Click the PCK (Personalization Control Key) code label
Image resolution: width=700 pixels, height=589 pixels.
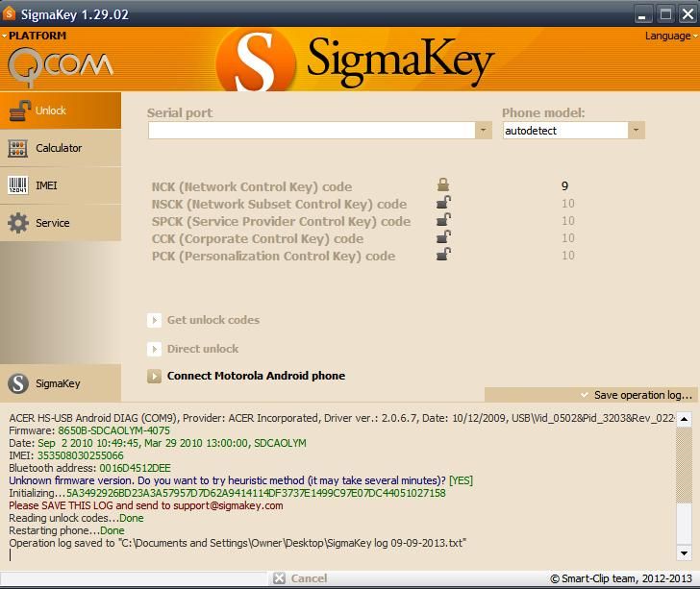(x=273, y=257)
